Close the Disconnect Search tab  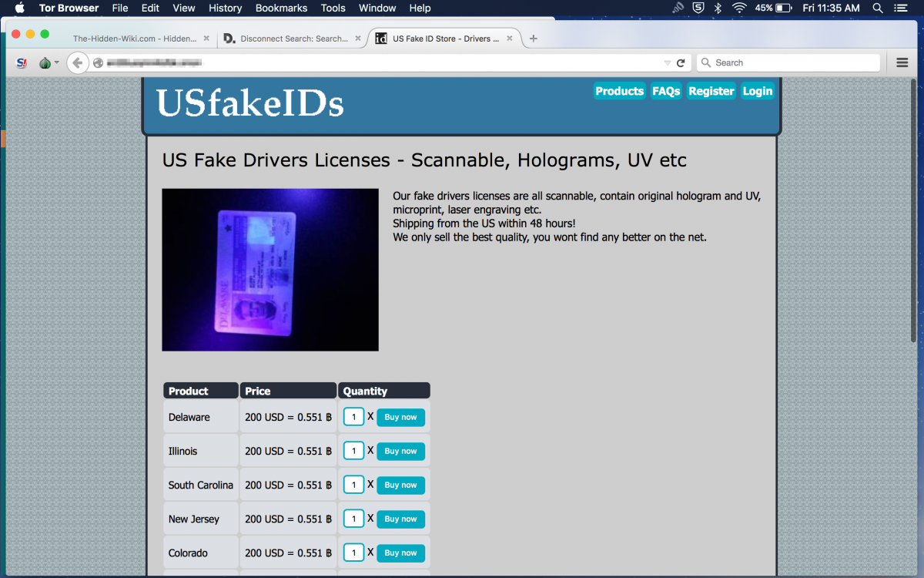357,39
